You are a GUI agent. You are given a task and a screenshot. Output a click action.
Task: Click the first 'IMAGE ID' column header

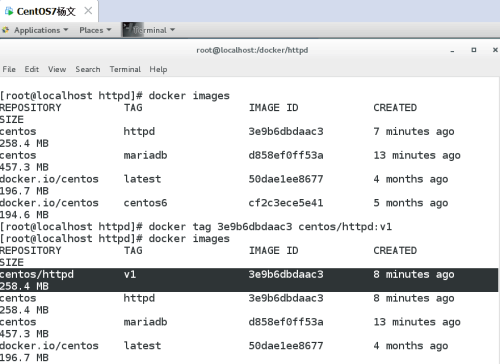coord(273,108)
